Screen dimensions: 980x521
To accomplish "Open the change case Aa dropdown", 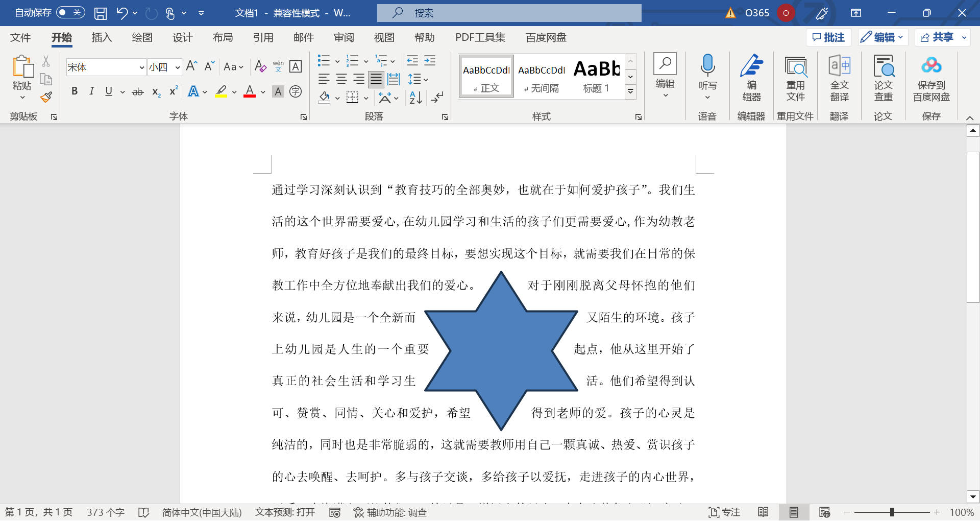I will coord(233,67).
